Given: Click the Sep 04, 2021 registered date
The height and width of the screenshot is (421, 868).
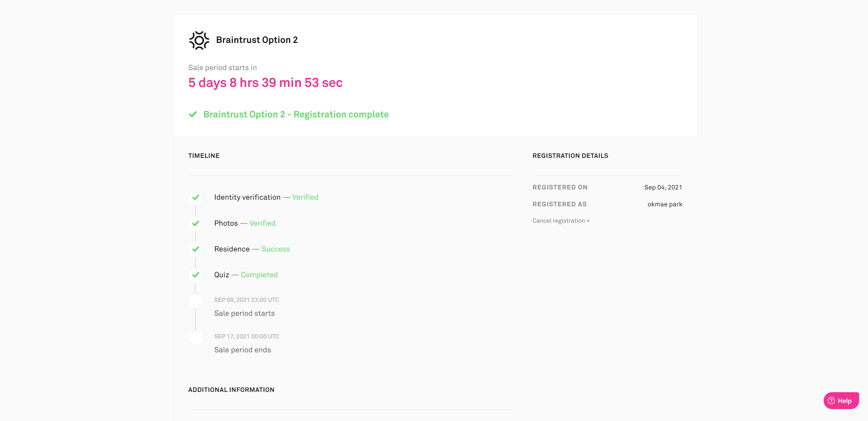Looking at the screenshot, I should pyautogui.click(x=663, y=187).
